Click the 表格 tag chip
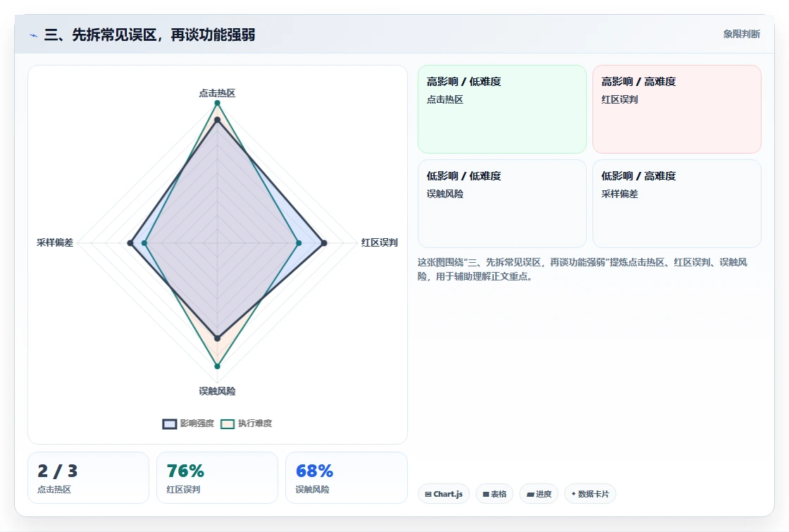 click(x=494, y=494)
